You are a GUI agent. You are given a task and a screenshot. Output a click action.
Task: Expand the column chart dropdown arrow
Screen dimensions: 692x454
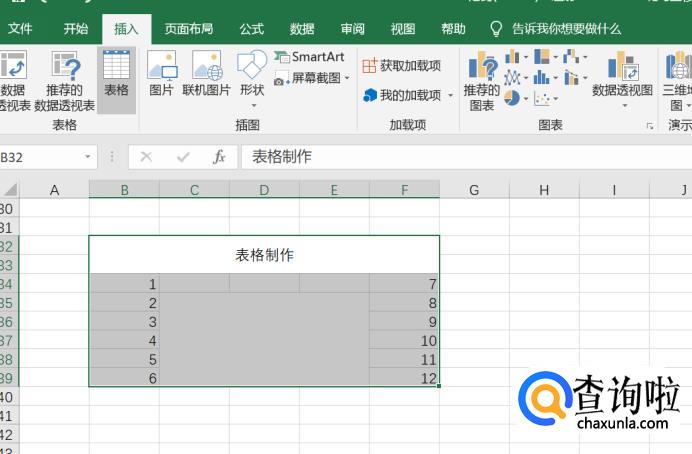pos(526,57)
